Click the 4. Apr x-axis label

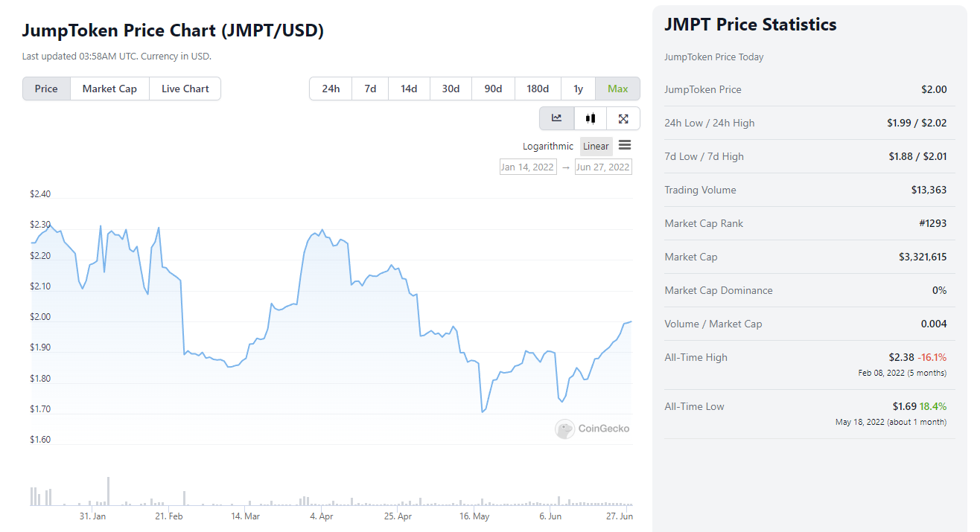coord(322,516)
